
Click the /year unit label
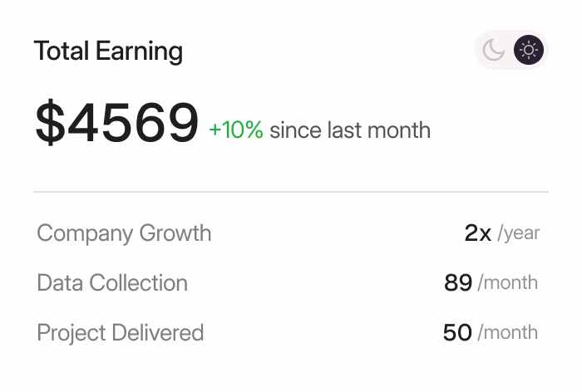pyautogui.click(x=519, y=233)
